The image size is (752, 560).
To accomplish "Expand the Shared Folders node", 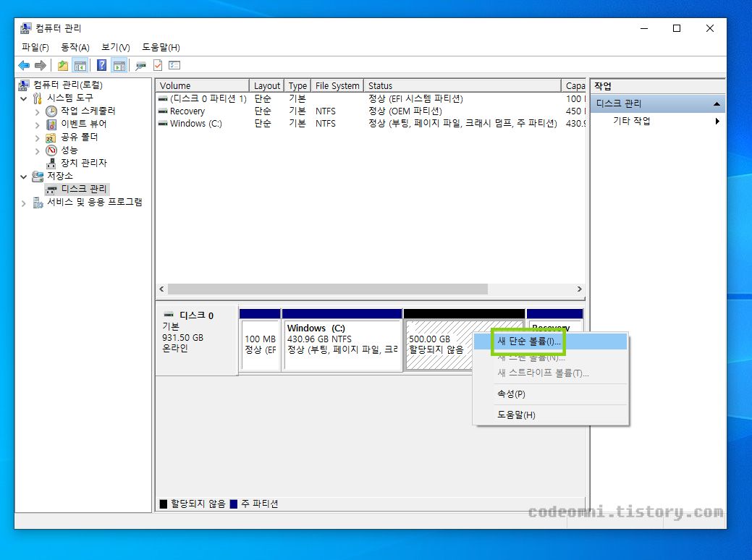I will (x=38, y=138).
